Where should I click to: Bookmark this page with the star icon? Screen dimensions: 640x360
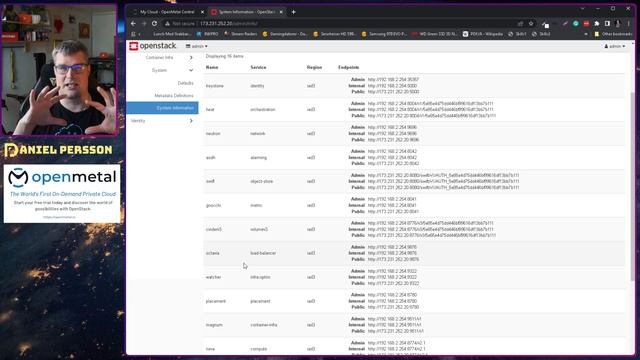[x=531, y=24]
